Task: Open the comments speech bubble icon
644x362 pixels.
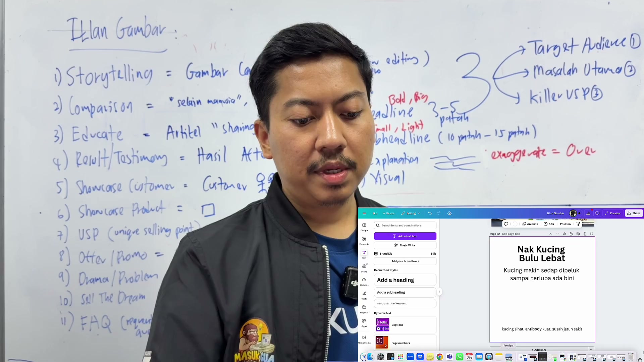Action: tap(597, 213)
